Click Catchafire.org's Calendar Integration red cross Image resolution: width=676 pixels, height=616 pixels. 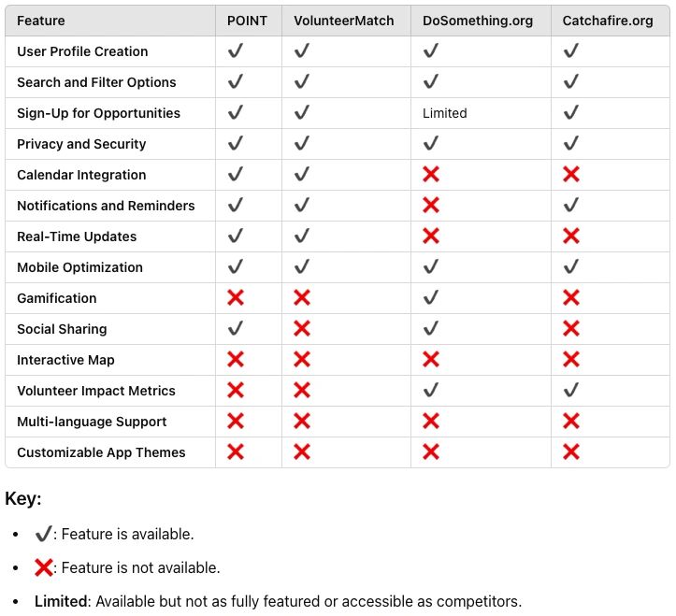coord(570,175)
